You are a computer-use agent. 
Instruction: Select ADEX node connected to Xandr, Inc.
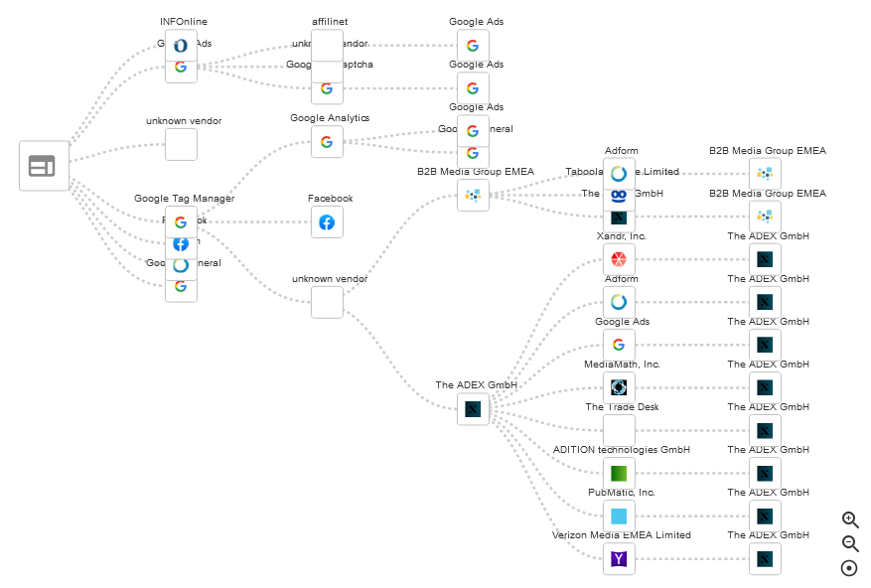tap(766, 259)
